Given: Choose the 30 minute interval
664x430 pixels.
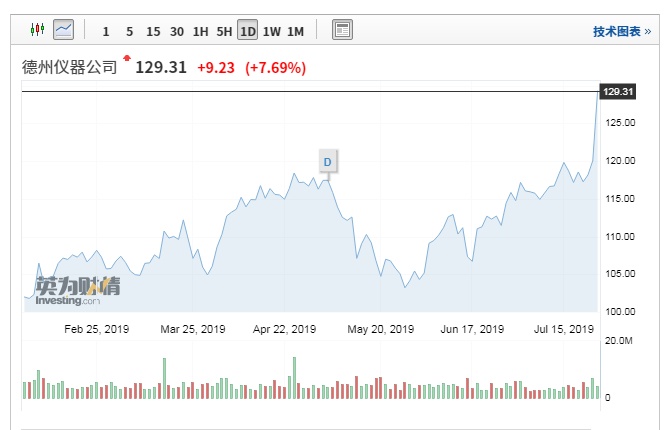Looking at the screenshot, I should [x=177, y=31].
